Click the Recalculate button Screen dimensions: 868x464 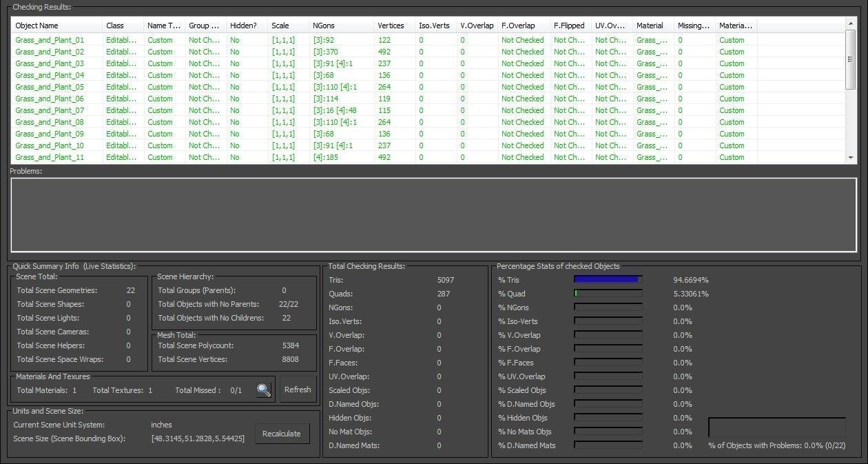point(282,434)
